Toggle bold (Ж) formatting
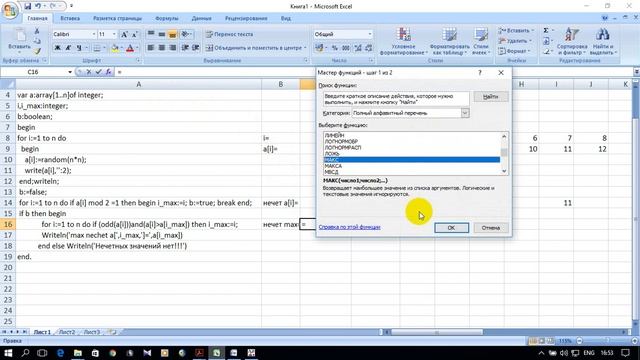Viewport: 640px width, 360px height. point(58,48)
